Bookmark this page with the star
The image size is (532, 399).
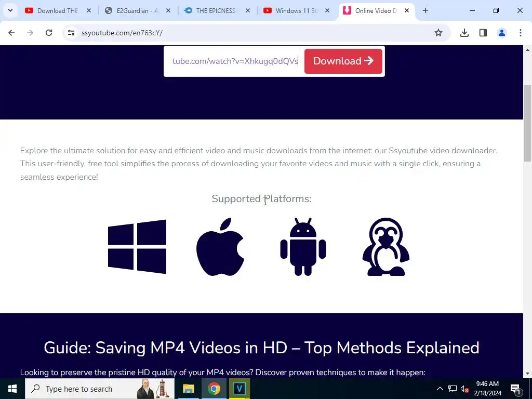coord(438,33)
